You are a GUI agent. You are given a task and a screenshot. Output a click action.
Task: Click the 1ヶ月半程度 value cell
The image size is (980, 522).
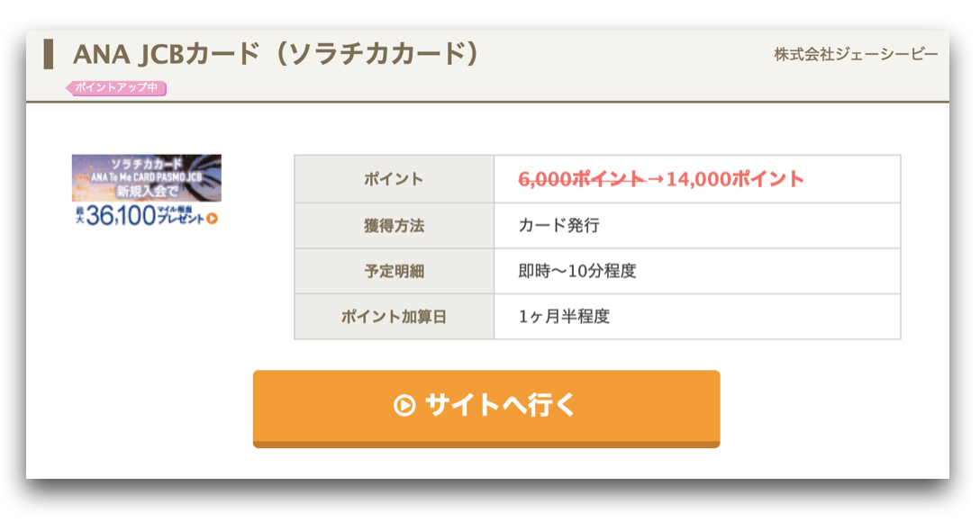click(697, 317)
